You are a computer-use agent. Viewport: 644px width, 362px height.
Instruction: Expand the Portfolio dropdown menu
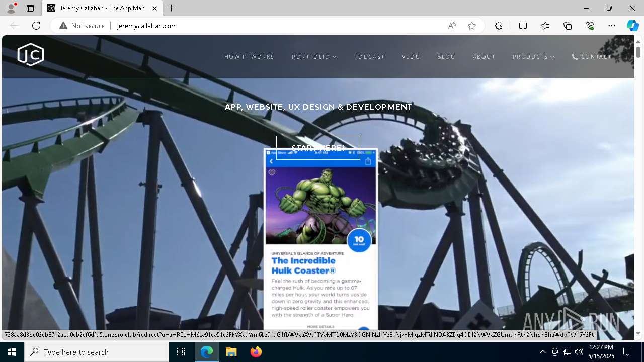click(x=314, y=57)
